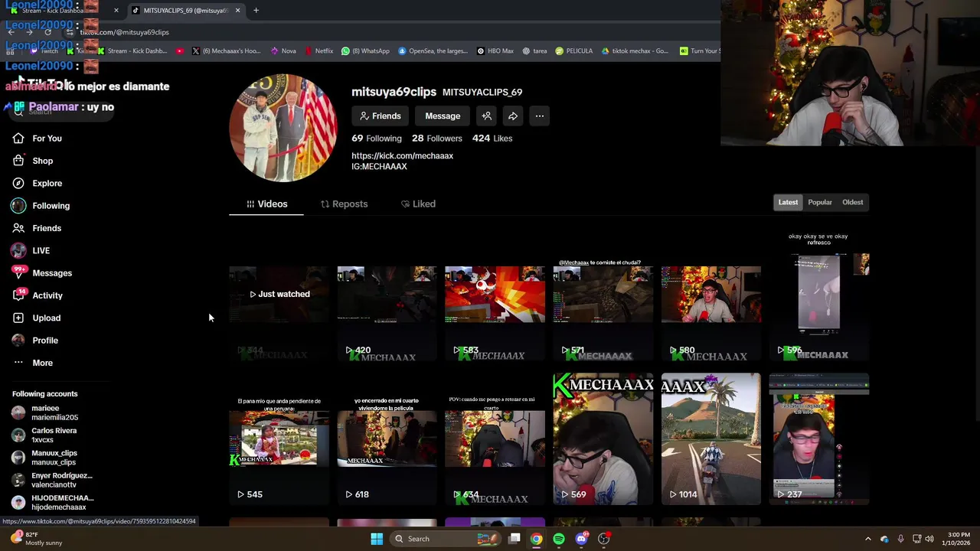Click the taskbar Search box
Viewport: 980px width, 551px height.
[x=446, y=539]
